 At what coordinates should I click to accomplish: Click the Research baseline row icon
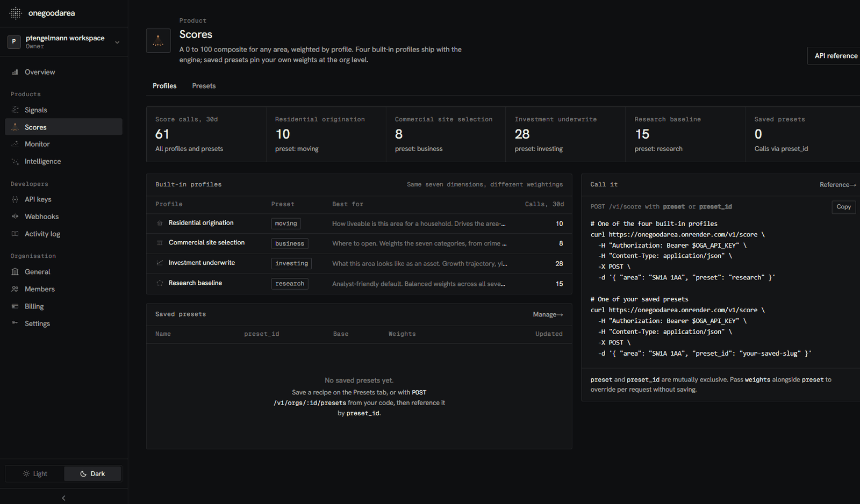click(160, 283)
